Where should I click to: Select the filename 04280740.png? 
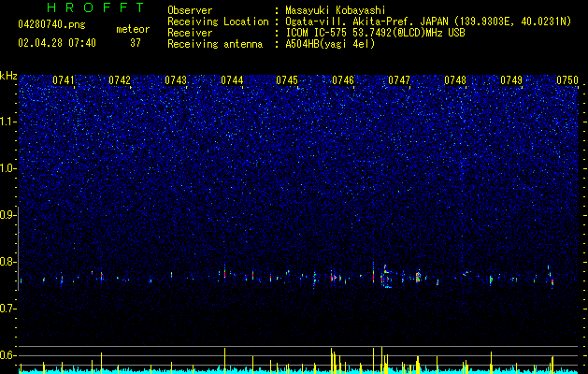51,25
